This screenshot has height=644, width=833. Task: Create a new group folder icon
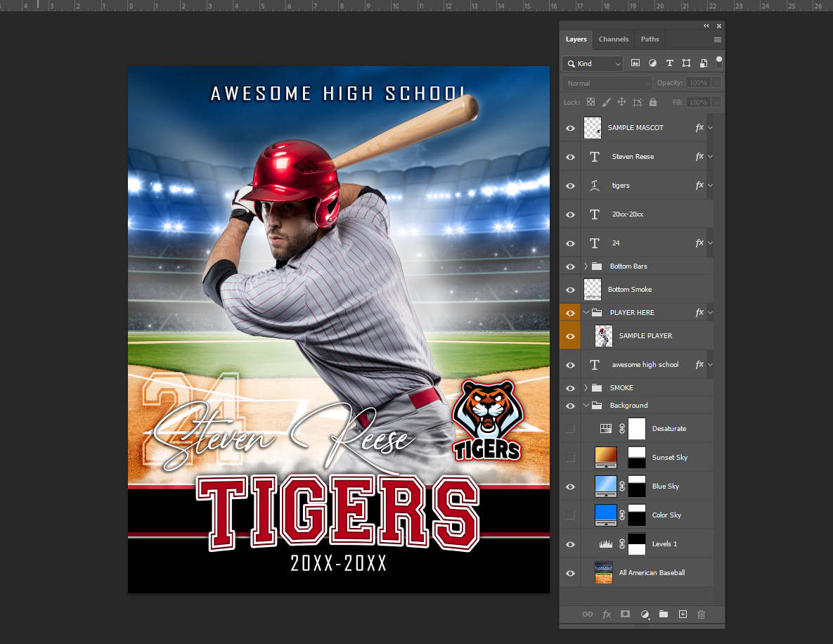(x=664, y=614)
